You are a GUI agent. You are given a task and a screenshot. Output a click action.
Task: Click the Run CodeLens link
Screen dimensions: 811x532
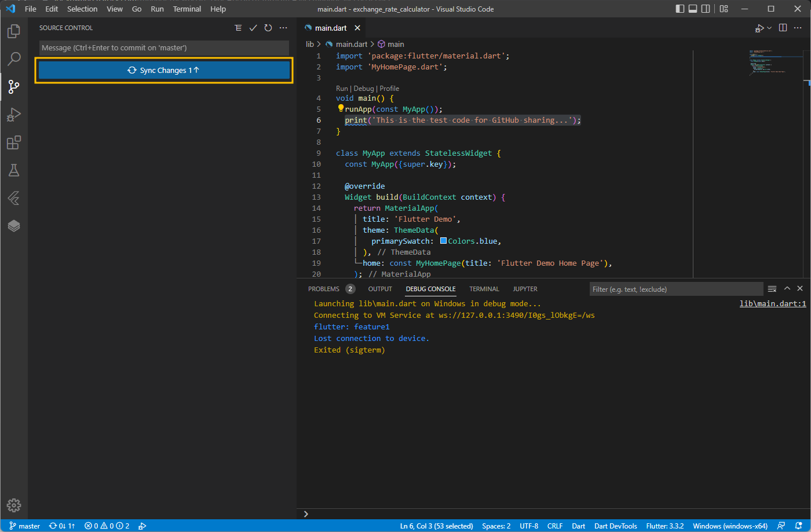coord(342,89)
